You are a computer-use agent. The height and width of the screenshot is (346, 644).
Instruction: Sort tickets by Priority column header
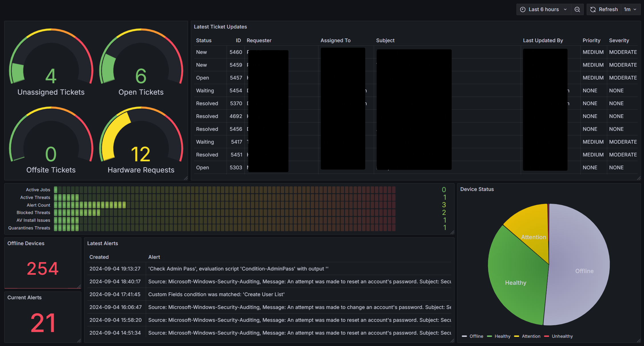click(x=591, y=40)
